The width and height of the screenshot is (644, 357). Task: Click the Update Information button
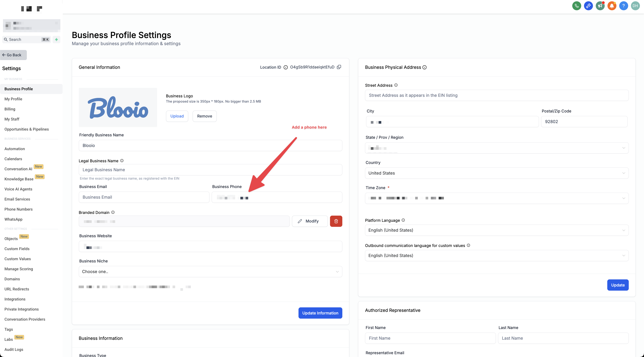coord(320,313)
